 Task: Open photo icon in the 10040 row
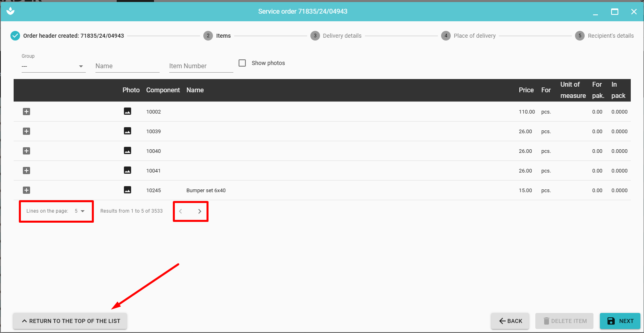(128, 151)
